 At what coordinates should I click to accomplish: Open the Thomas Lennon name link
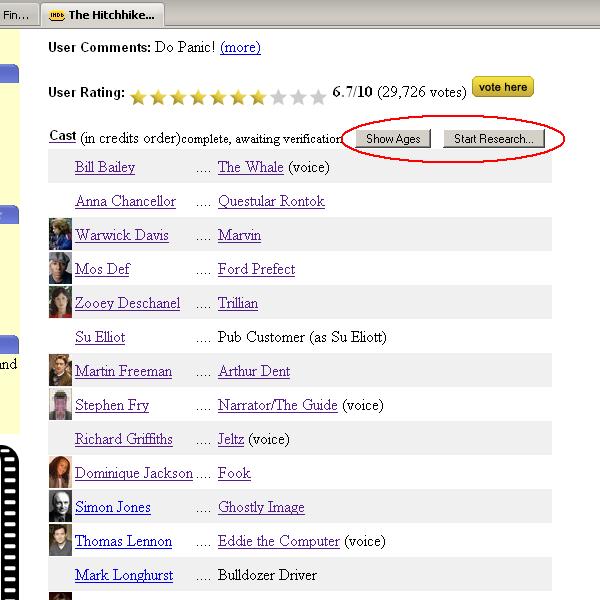point(123,541)
